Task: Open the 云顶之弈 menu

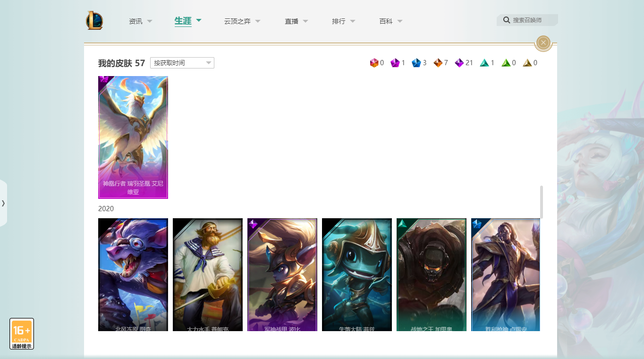Action: (x=237, y=21)
